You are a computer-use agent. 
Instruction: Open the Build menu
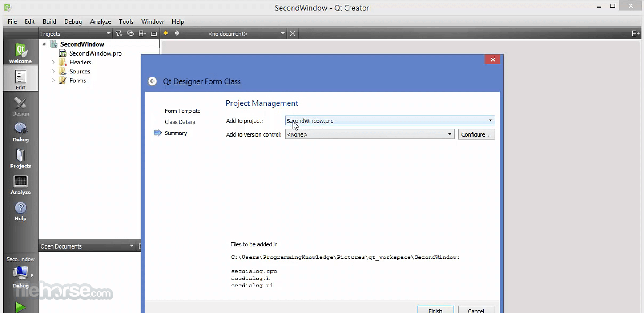click(50, 21)
